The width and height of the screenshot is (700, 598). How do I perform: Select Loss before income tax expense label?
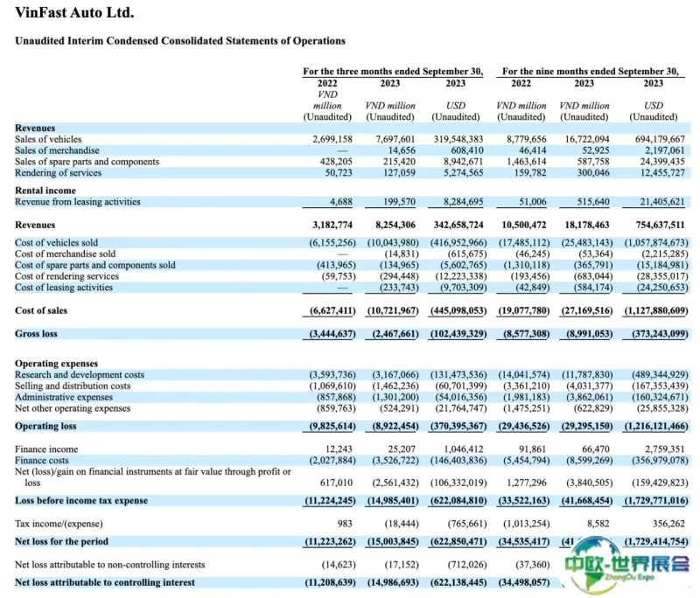coord(81,500)
